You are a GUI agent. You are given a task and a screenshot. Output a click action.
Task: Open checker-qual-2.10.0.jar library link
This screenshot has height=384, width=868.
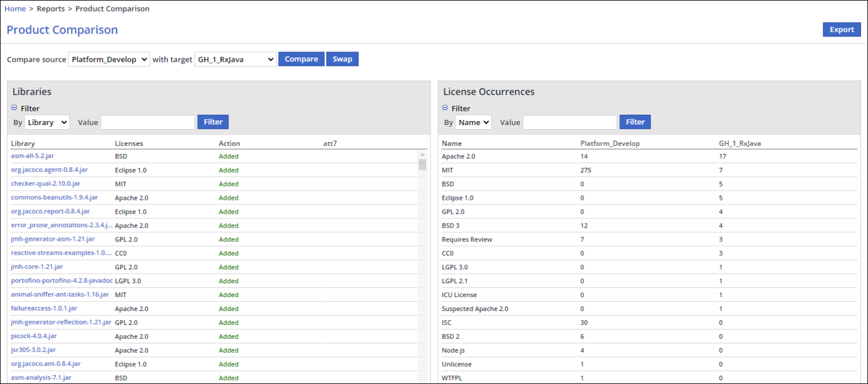pos(46,184)
